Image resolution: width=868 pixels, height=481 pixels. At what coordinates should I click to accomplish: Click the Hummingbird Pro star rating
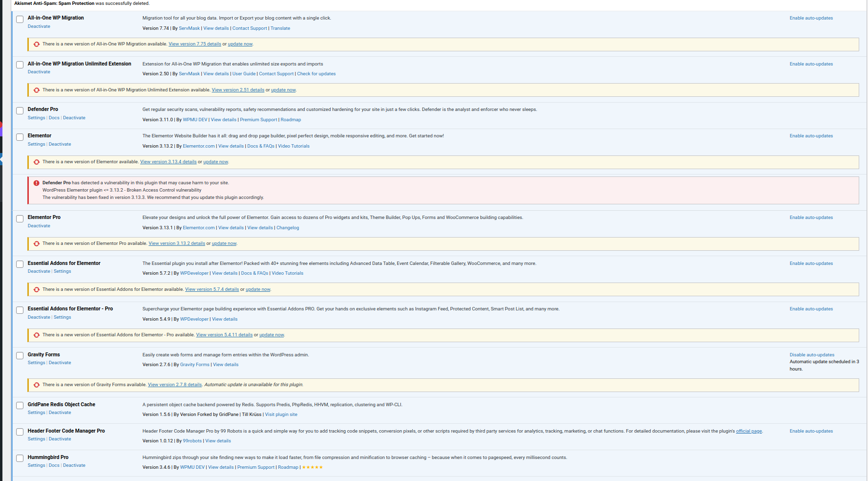click(312, 467)
